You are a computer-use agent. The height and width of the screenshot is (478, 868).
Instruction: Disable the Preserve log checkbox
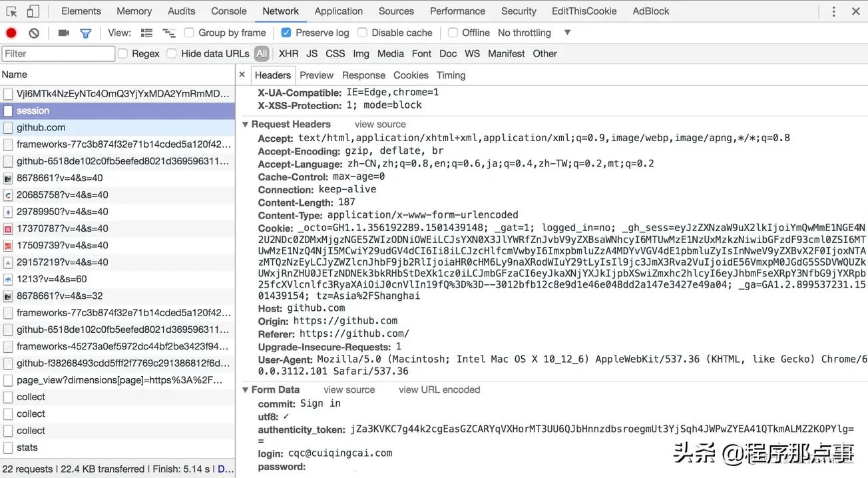[286, 32]
